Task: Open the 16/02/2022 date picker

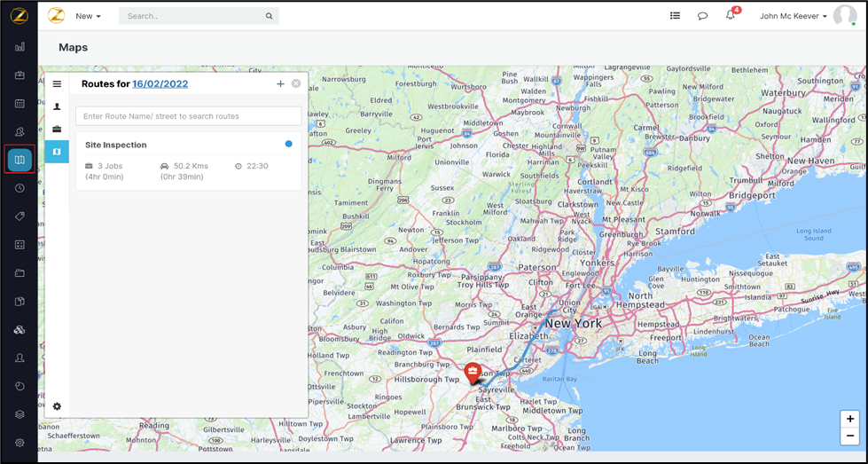Action: (x=160, y=83)
